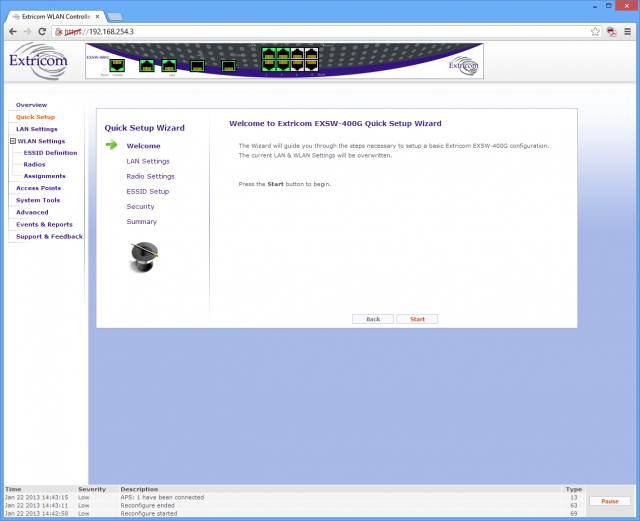Click the last top-row white WLAN port
Image resolution: width=640 pixels, height=521 pixels.
(x=311, y=53)
